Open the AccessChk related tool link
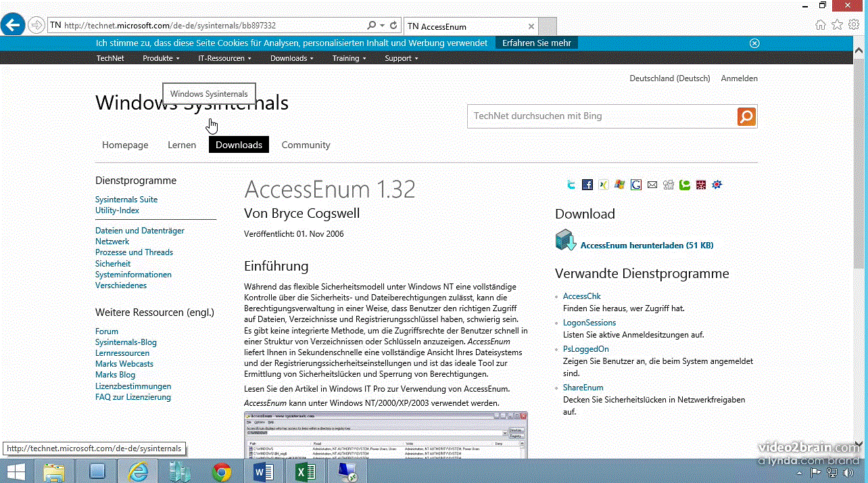Viewport: 868px width, 483px height. 581,296
